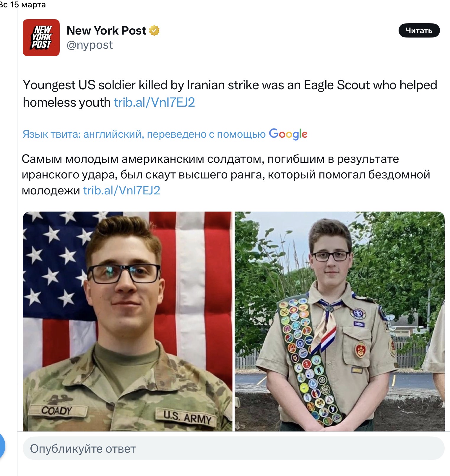Click the Вс 15 марта date in status bar
450x476 pixels.
pyautogui.click(x=23, y=4)
